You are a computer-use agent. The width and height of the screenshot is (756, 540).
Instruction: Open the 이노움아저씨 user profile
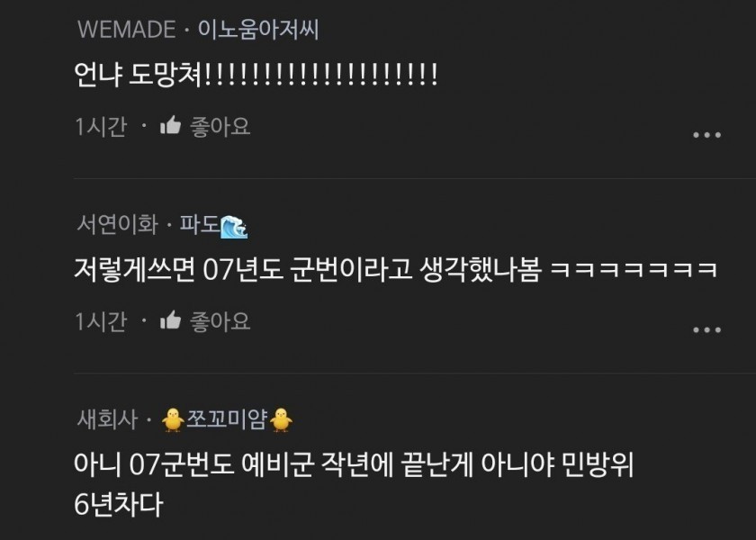[258, 30]
